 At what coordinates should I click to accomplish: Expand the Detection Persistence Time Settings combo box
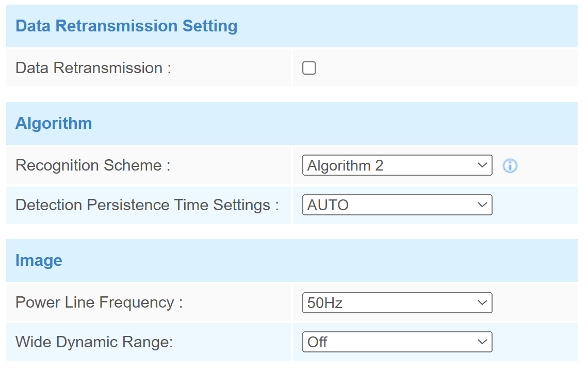[x=397, y=205]
